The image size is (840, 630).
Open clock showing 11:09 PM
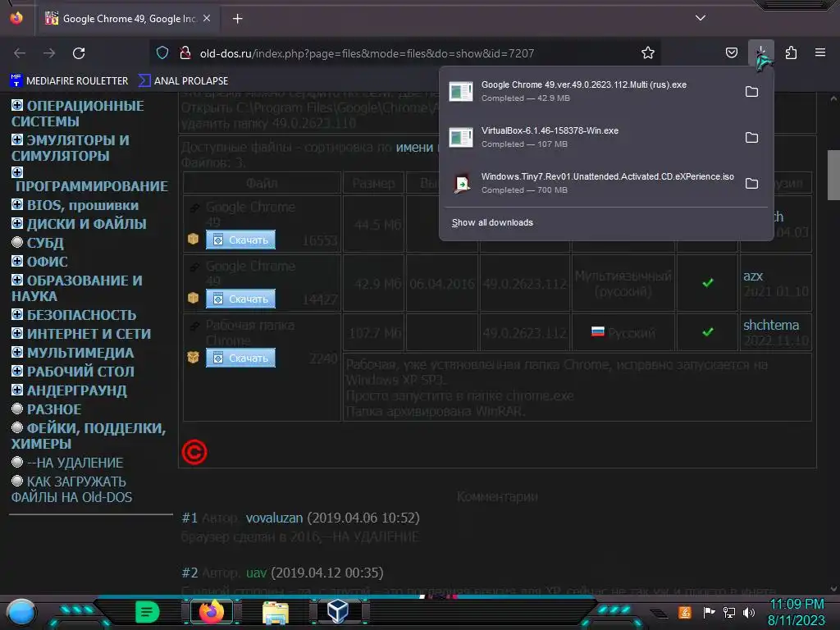click(797, 612)
